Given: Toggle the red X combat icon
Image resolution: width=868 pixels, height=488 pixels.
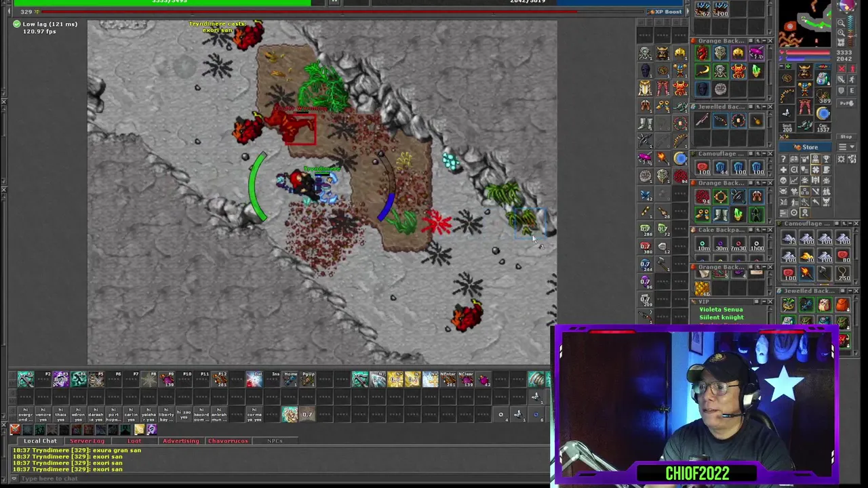Looking at the screenshot, I should pyautogui.click(x=842, y=68).
